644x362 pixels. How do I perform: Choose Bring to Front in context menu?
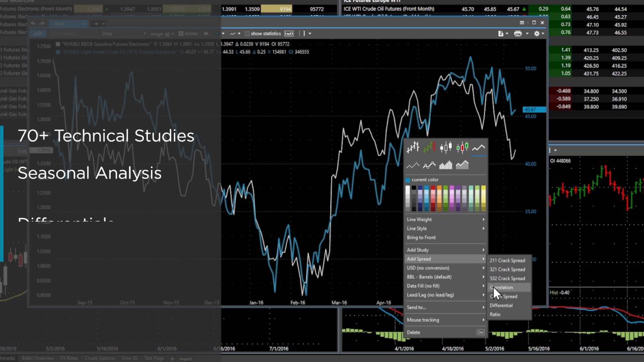pyautogui.click(x=446, y=237)
